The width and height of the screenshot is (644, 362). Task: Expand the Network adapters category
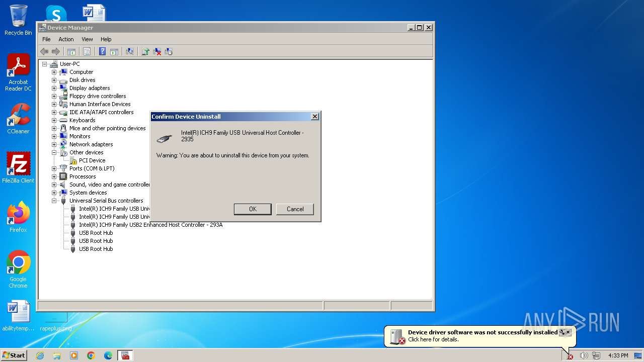[x=54, y=144]
